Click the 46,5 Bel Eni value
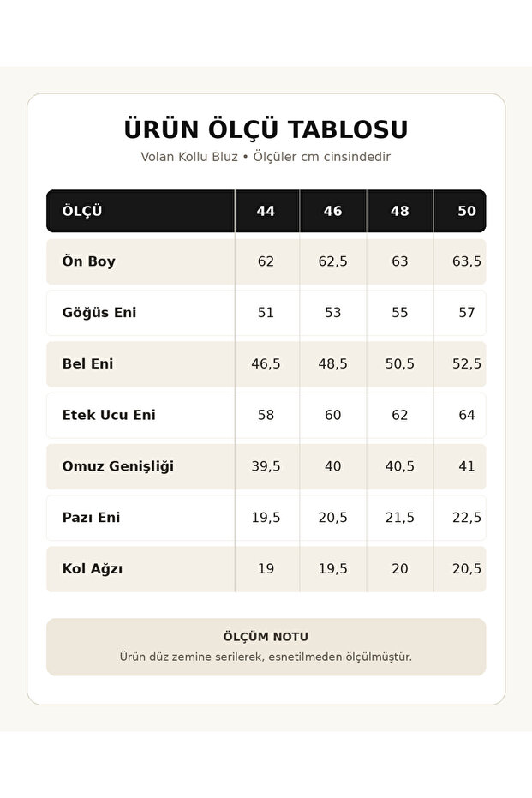 (266, 364)
